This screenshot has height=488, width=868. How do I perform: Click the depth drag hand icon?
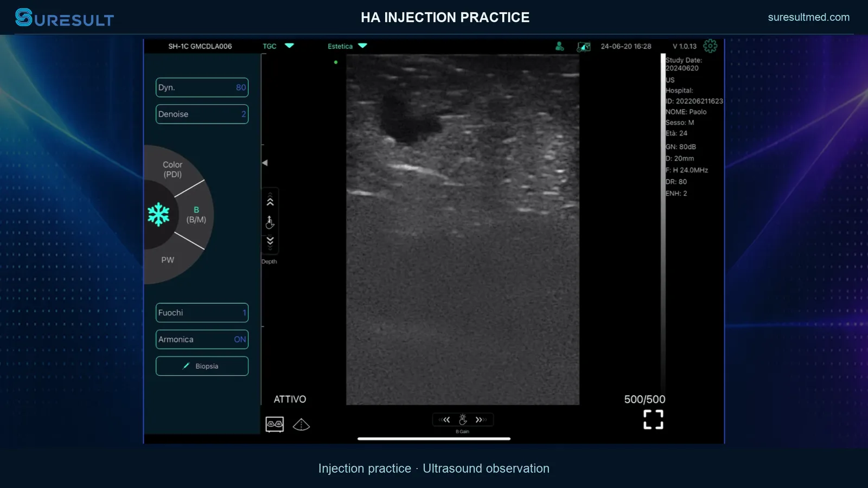click(x=270, y=222)
